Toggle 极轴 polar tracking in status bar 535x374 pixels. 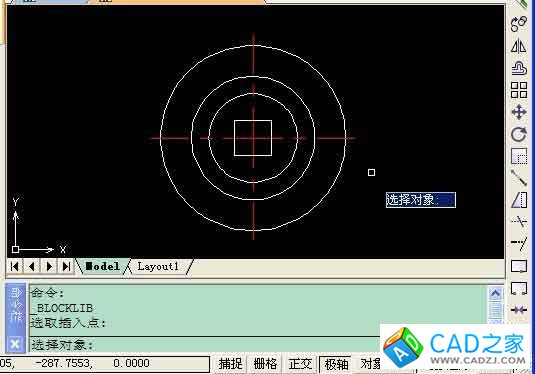pos(336,364)
